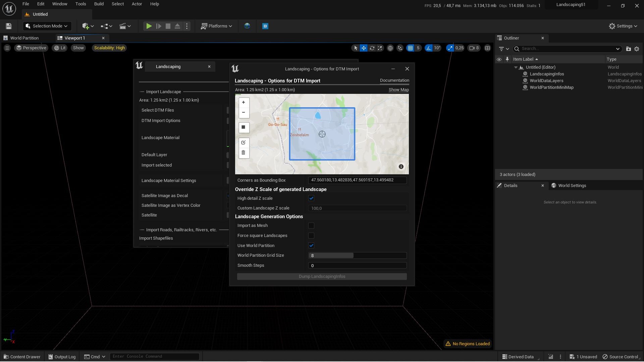Disable High detail Z scale

[x=312, y=198]
